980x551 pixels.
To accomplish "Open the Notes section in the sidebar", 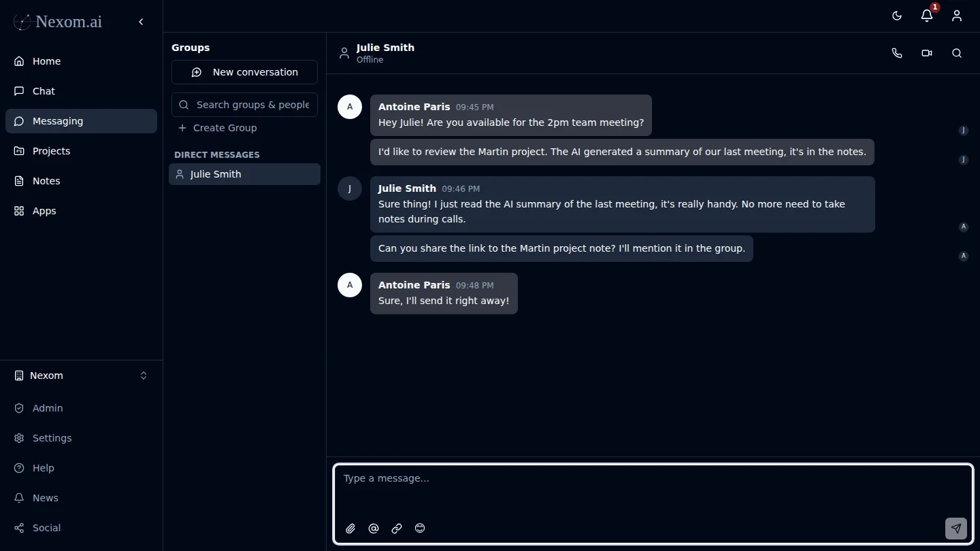I will coord(46,181).
